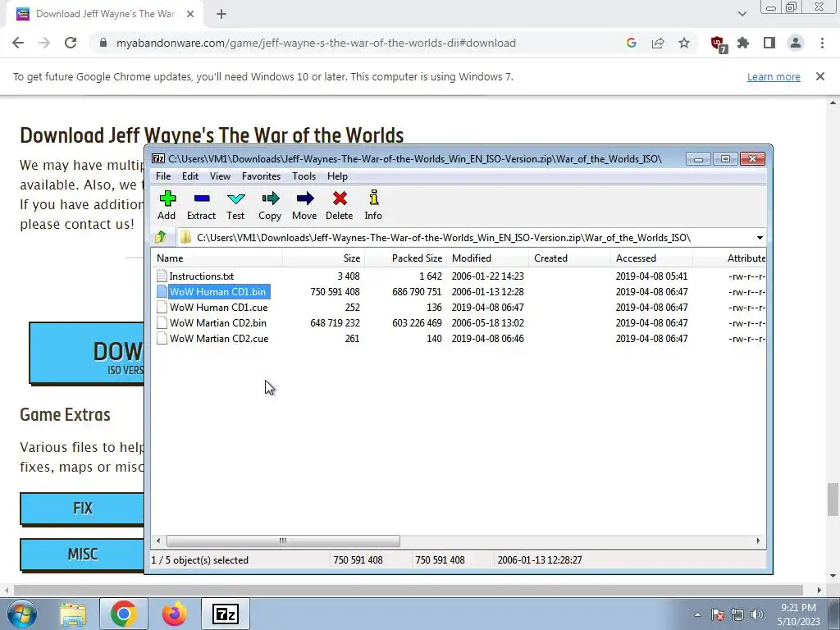Click the Add toolbar icon in 7-Zip
This screenshot has height=630, width=840.
167,205
